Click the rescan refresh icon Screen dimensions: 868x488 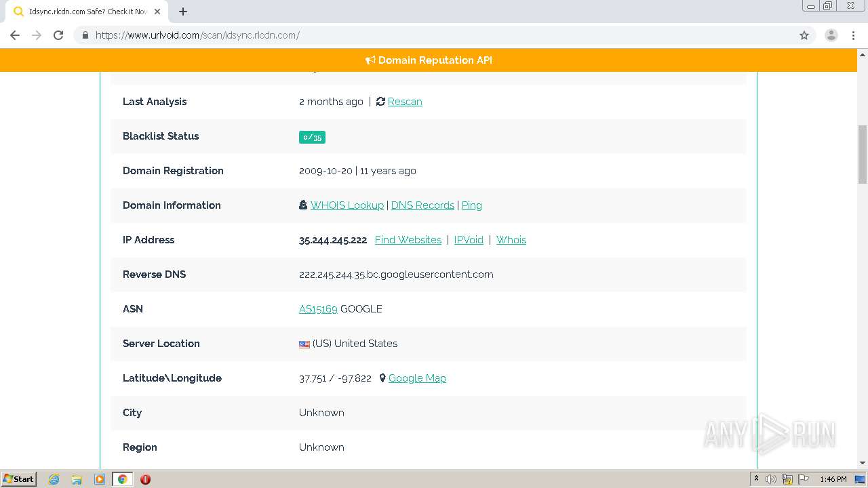pyautogui.click(x=380, y=102)
